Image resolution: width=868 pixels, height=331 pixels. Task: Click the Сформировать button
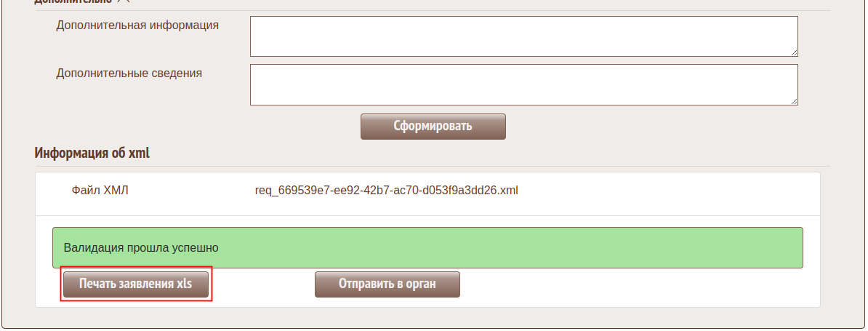[433, 126]
